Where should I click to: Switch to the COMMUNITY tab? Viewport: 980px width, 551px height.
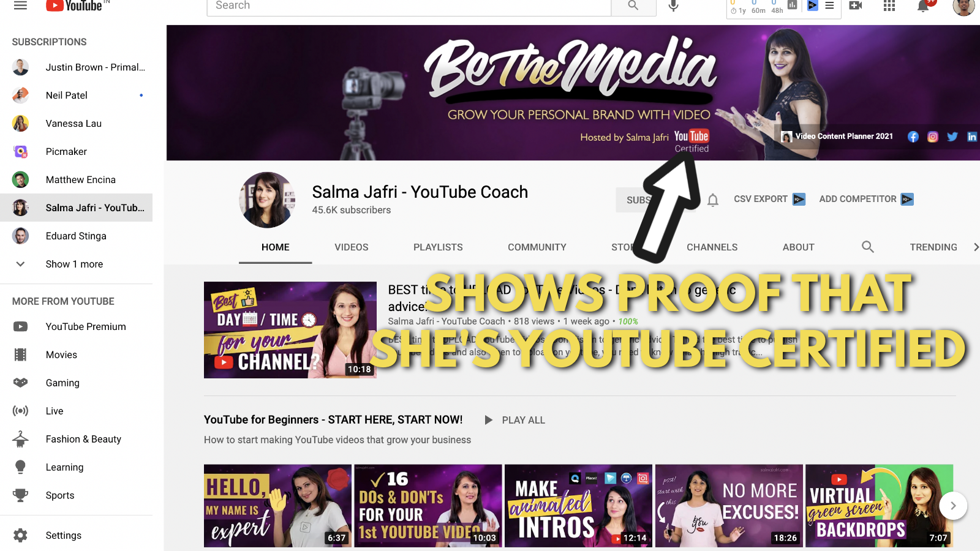pyautogui.click(x=537, y=247)
